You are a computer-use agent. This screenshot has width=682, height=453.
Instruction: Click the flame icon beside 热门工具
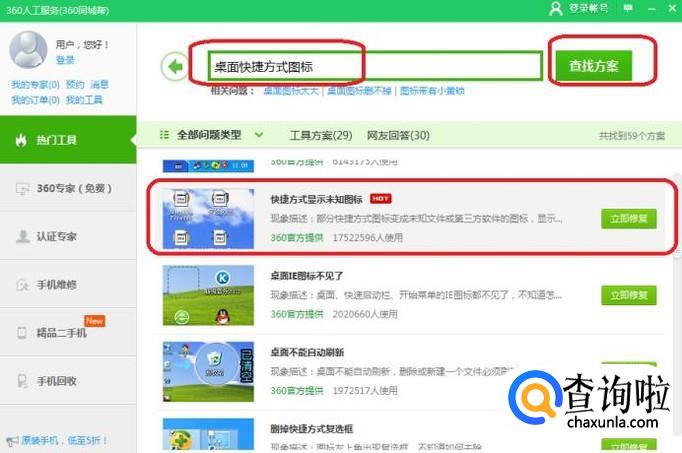click(x=21, y=140)
